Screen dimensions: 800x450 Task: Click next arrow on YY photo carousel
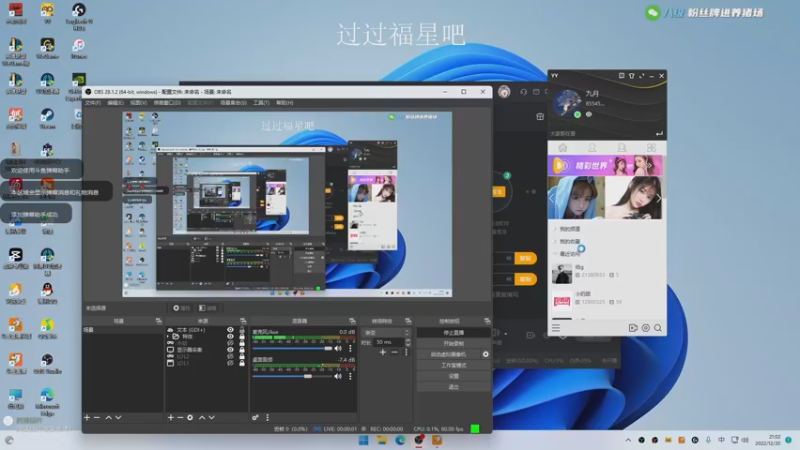(658, 198)
